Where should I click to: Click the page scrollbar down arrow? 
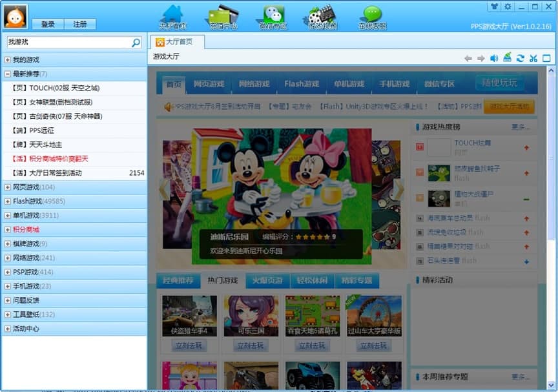[x=551, y=386]
